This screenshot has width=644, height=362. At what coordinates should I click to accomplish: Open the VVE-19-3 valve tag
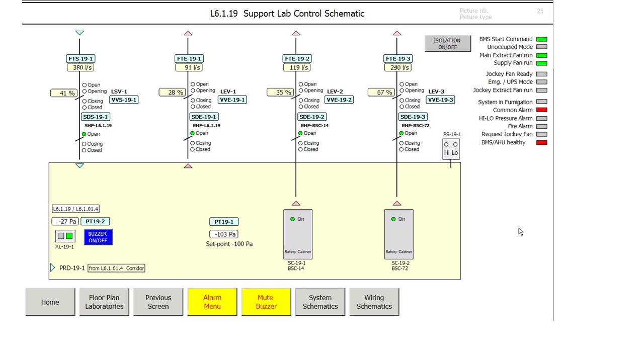tap(440, 100)
